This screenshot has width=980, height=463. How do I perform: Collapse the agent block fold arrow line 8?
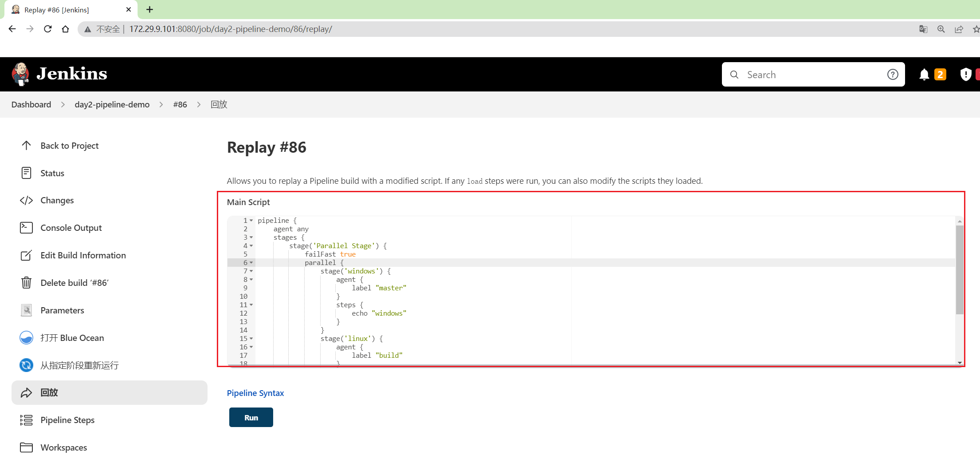click(251, 280)
